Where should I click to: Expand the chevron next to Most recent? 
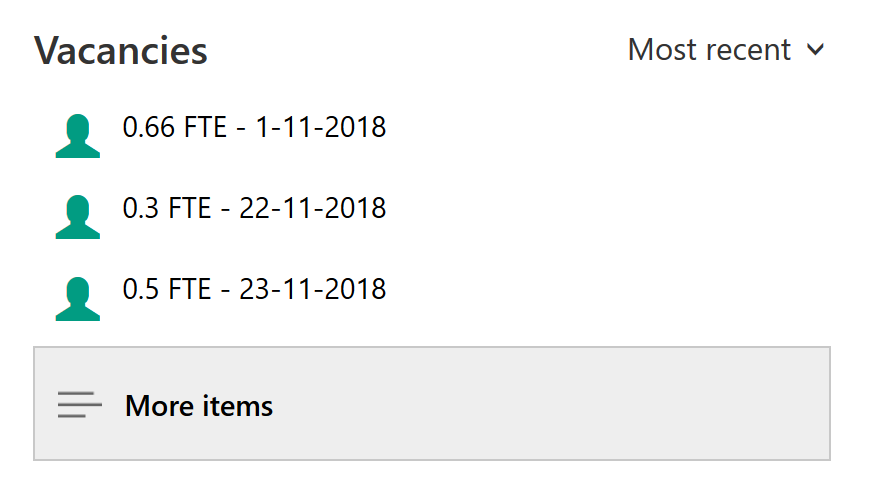point(815,49)
